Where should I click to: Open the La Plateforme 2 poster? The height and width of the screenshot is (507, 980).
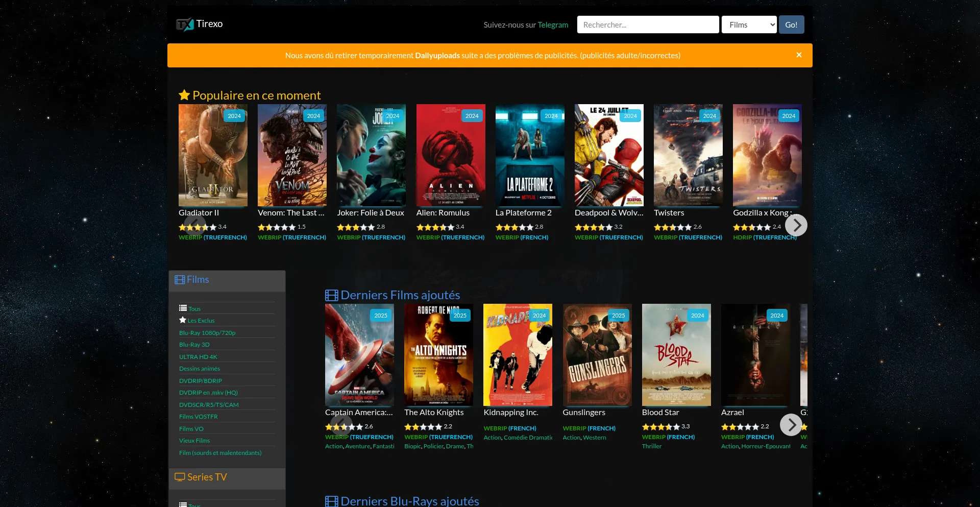(x=530, y=155)
